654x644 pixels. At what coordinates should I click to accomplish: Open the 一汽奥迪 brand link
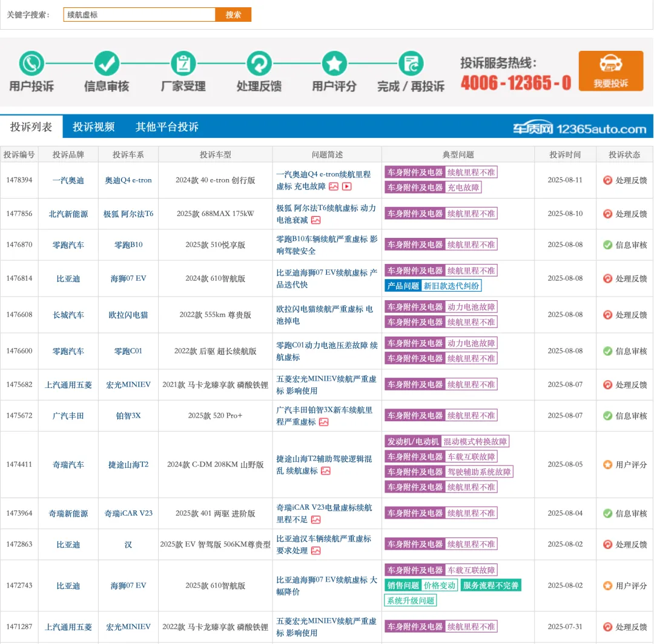click(68, 180)
